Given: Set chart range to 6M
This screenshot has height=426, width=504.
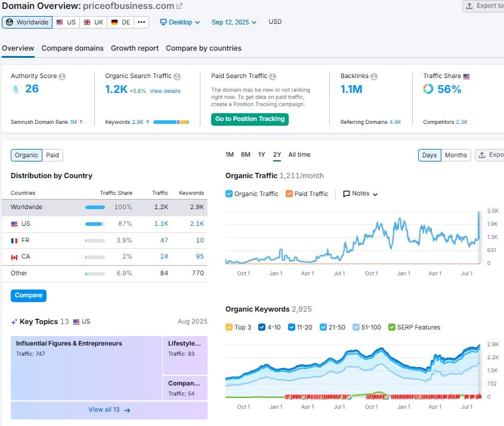Looking at the screenshot, I should 246,155.
